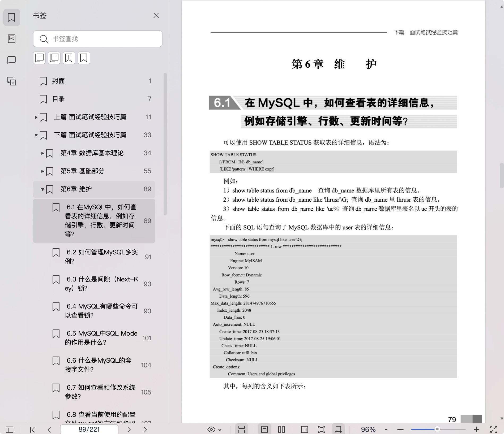Open the thumbnails sidebar panel icon
The height and width of the screenshot is (434, 504).
11,39
